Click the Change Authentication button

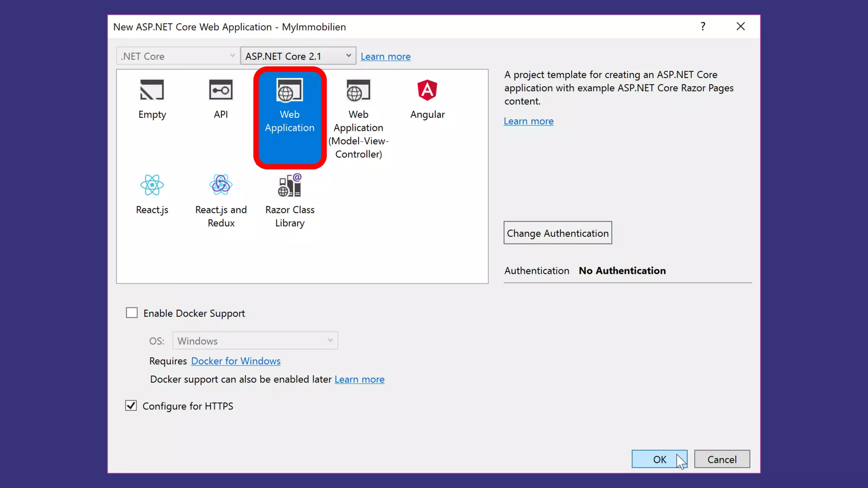(557, 233)
